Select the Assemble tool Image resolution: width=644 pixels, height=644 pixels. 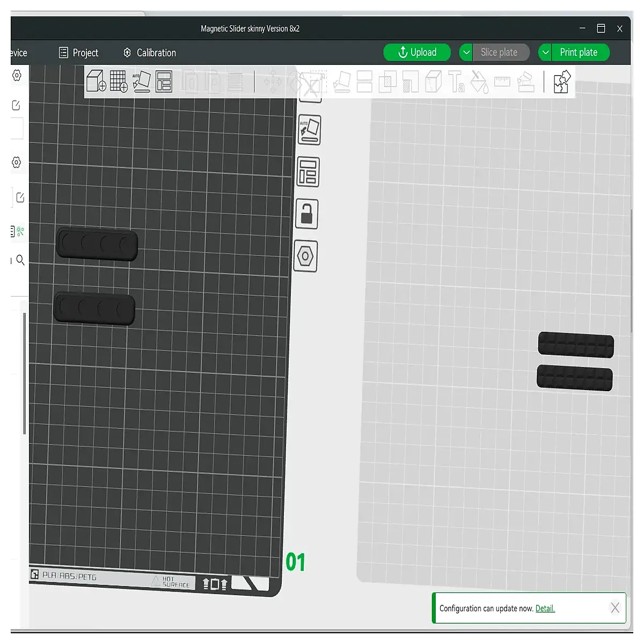point(526,82)
